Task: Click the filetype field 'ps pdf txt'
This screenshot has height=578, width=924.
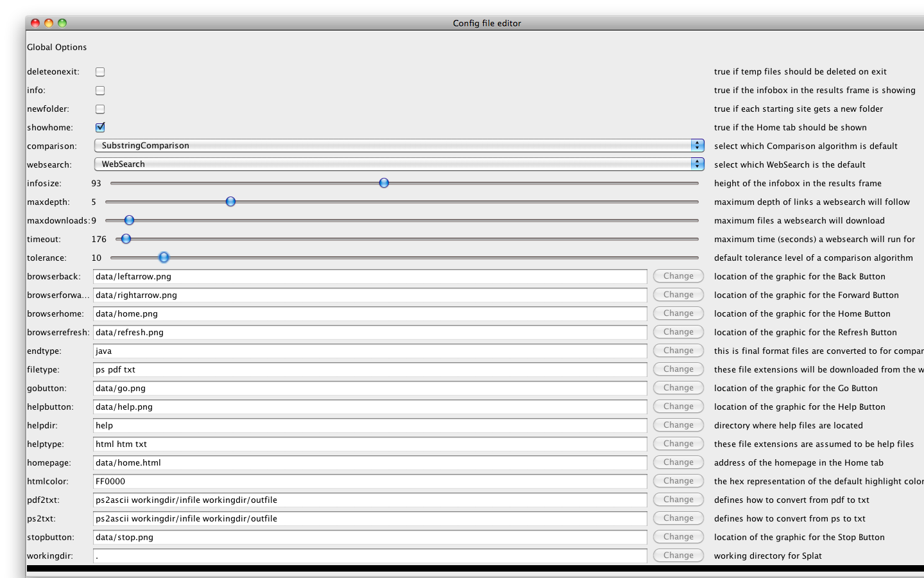Action: tap(370, 370)
